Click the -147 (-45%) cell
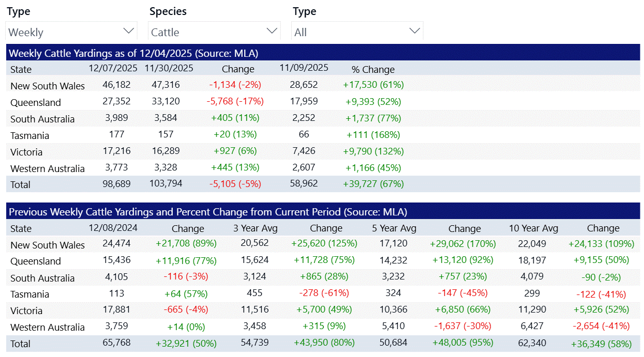Screen dimensions: 644x357 click(x=463, y=293)
